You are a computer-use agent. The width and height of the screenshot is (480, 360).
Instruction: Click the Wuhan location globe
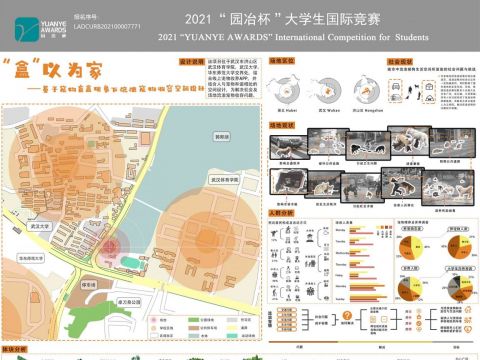coord(328,91)
